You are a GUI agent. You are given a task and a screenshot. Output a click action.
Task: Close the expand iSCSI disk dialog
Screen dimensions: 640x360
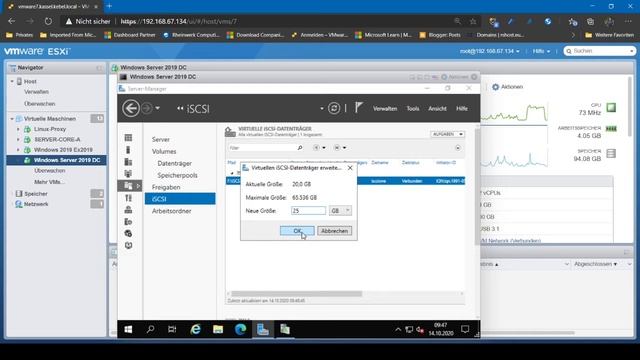[350, 168]
